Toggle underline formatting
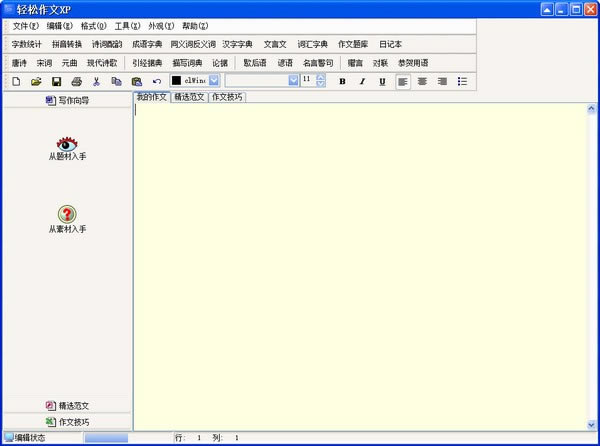Image resolution: width=600 pixels, height=446 pixels. click(x=382, y=81)
